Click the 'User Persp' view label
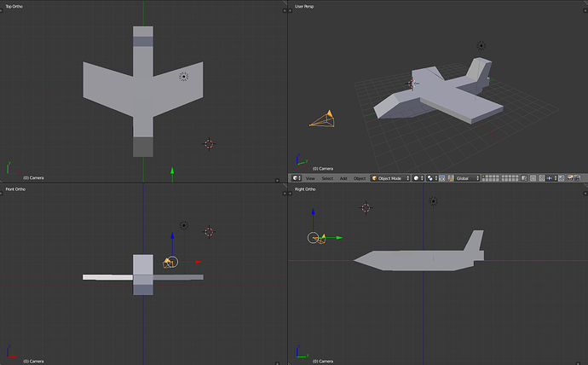The height and width of the screenshot is (365, 588). 304,6
